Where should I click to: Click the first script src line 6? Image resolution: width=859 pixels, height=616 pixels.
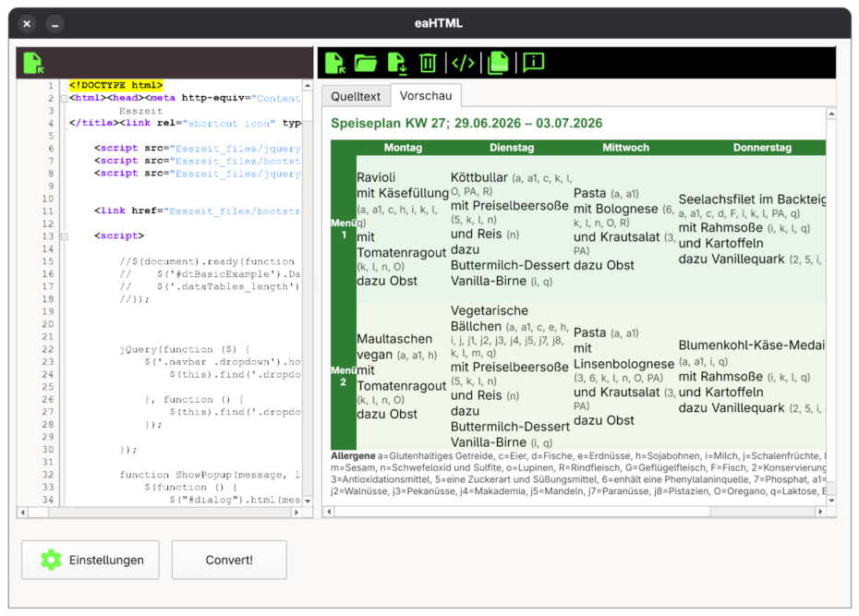click(x=198, y=149)
